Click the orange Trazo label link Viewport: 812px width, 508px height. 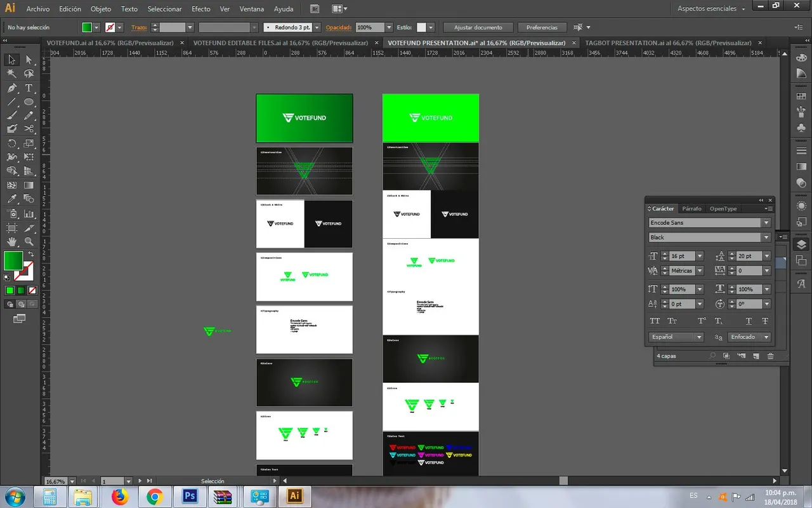pyautogui.click(x=139, y=27)
